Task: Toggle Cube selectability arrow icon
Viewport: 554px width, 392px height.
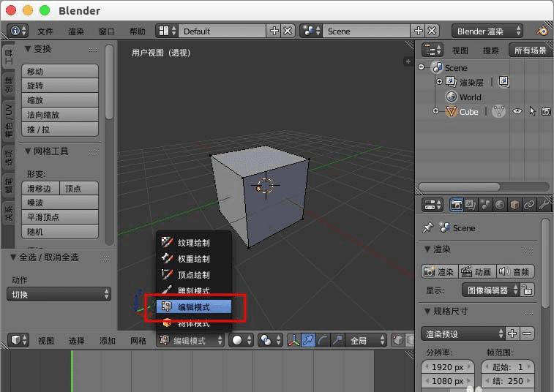Action: click(533, 112)
